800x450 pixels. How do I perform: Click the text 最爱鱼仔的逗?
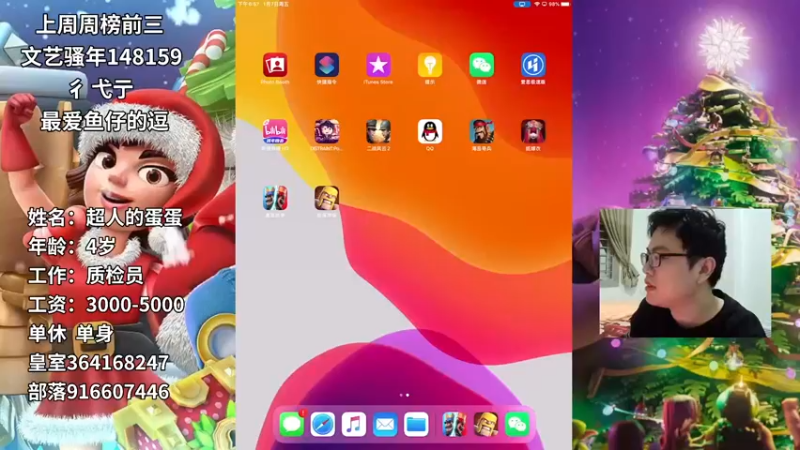pyautogui.click(x=105, y=122)
